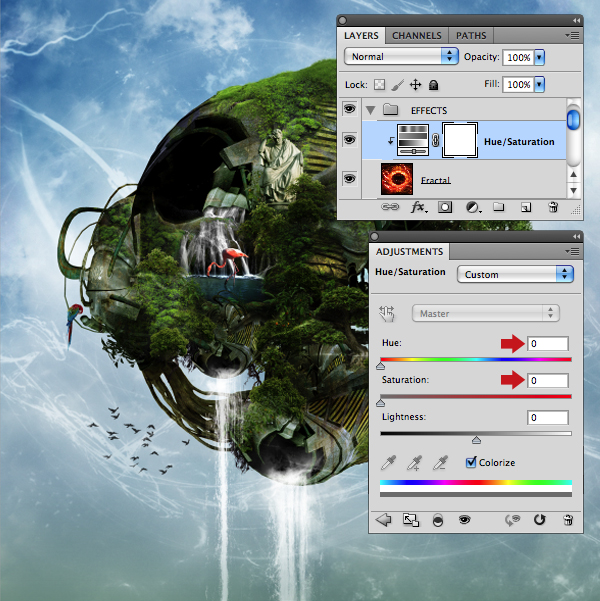Add a layer mask
The image size is (600, 601).
coord(445,207)
